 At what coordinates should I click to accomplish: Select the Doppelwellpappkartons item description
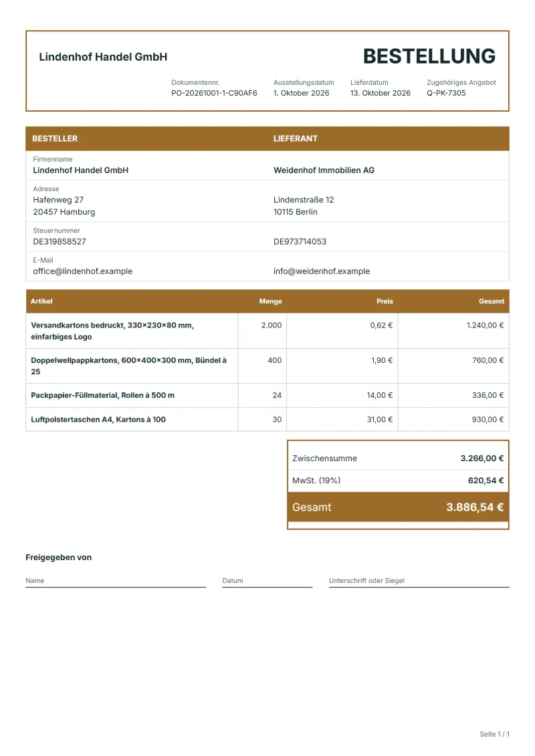pos(129,366)
